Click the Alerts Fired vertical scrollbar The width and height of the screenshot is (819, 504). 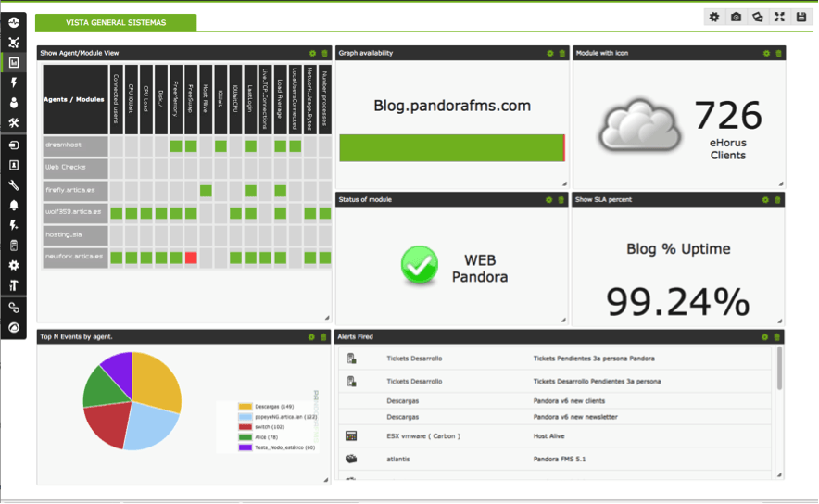point(779,369)
